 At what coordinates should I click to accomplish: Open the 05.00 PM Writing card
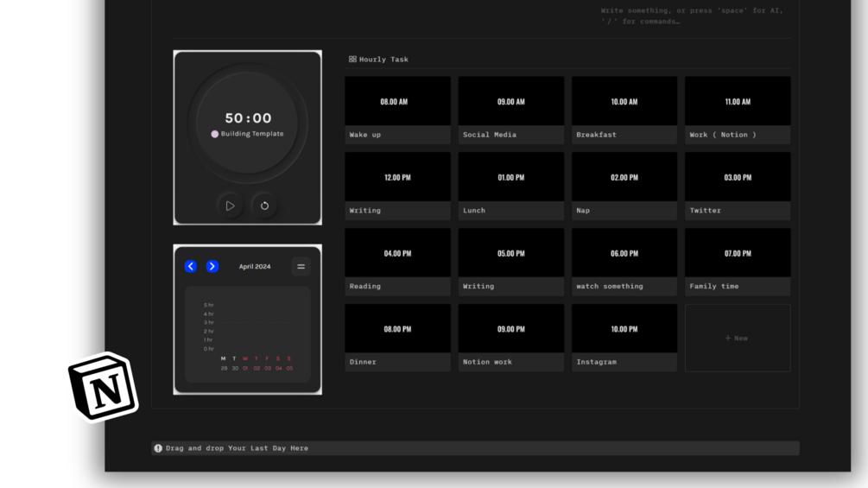tap(511, 262)
